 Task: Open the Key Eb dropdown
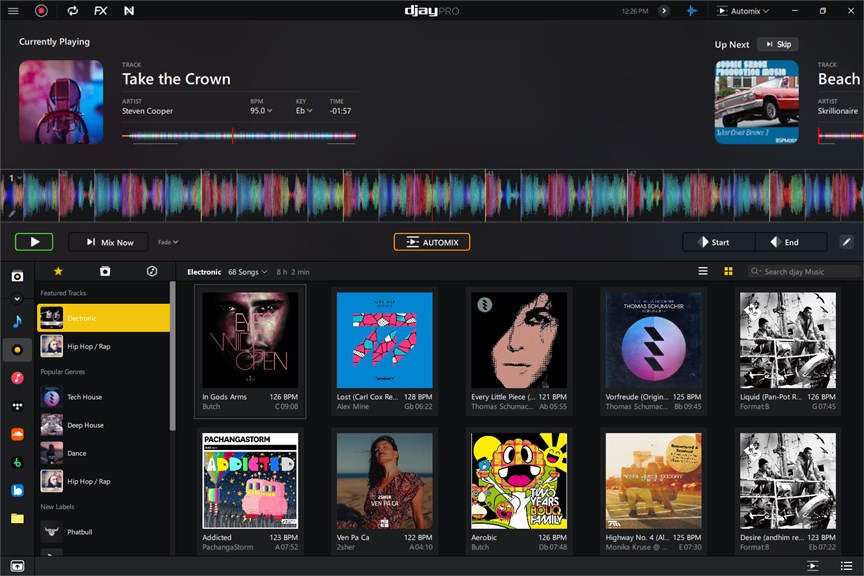tap(304, 111)
